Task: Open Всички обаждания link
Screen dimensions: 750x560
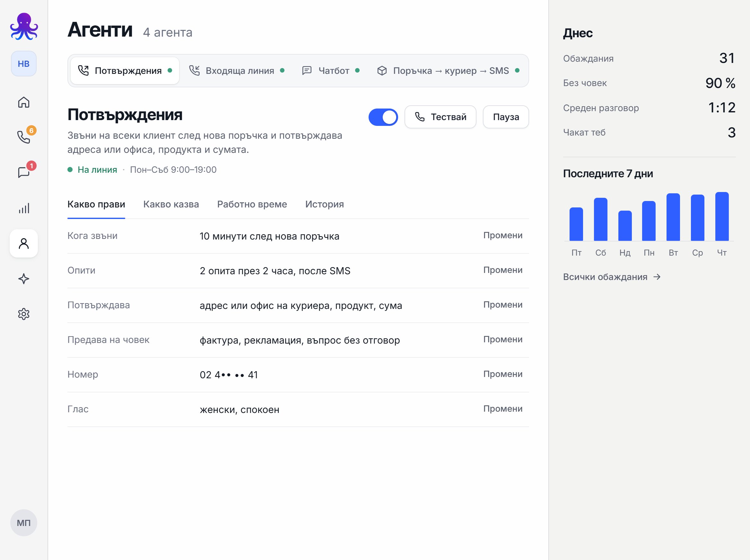Action: [x=612, y=277]
